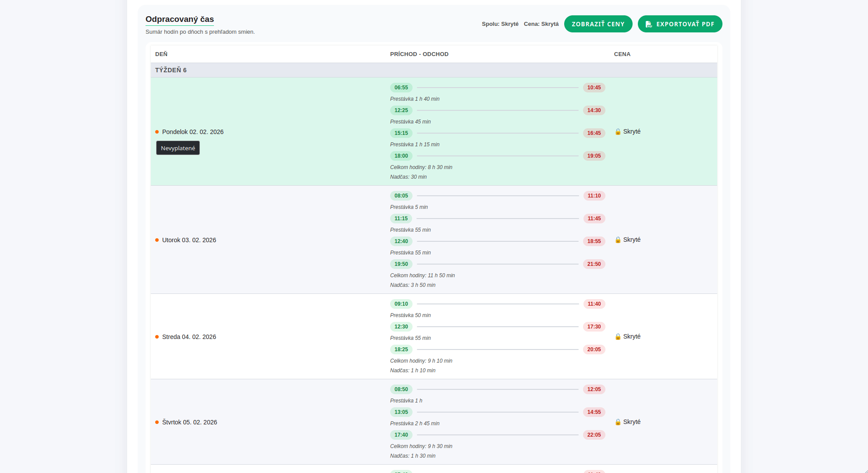Click the Týždeň 6 group header
868x473 pixels.
coord(171,70)
